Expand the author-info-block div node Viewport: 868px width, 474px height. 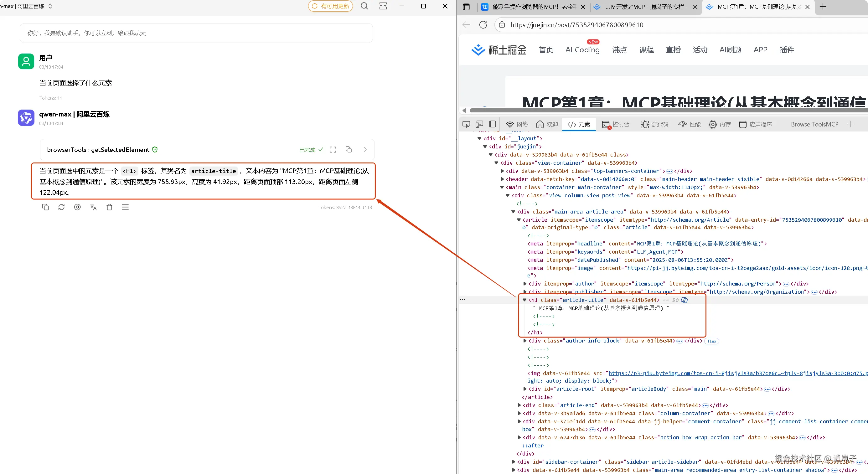[x=524, y=341]
